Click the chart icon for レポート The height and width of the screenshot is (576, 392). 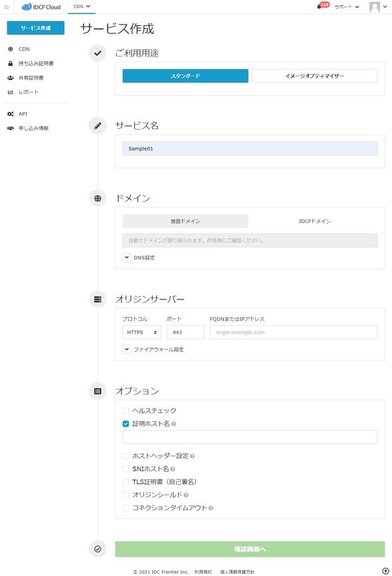[x=10, y=92]
